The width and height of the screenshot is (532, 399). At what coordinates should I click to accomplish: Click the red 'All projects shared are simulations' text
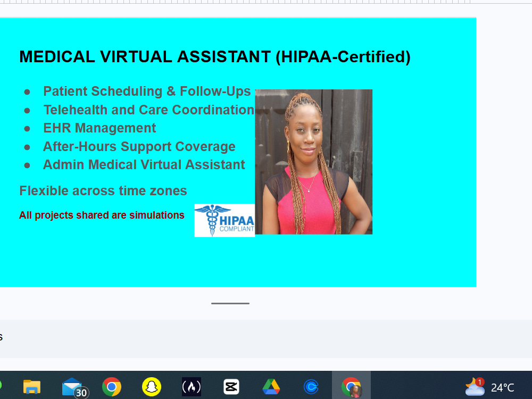102,215
